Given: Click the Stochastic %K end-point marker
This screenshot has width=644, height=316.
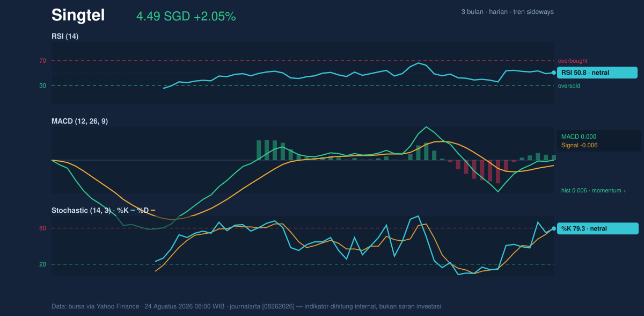Looking at the screenshot, I should tap(554, 228).
